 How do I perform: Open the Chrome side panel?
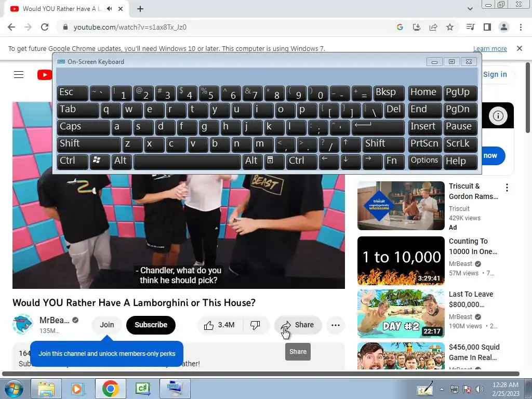[x=487, y=27]
